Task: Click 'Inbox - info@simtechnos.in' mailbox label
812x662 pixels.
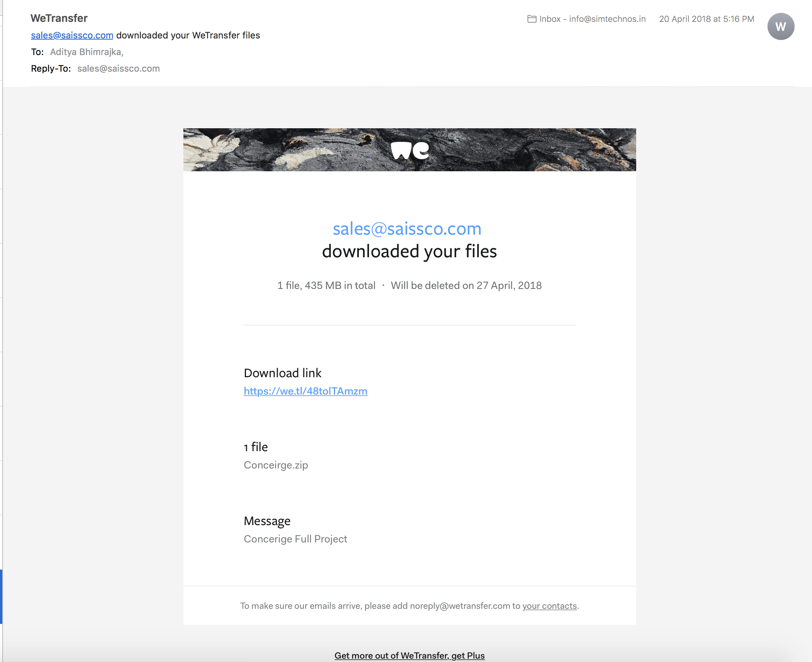Action: coord(592,19)
